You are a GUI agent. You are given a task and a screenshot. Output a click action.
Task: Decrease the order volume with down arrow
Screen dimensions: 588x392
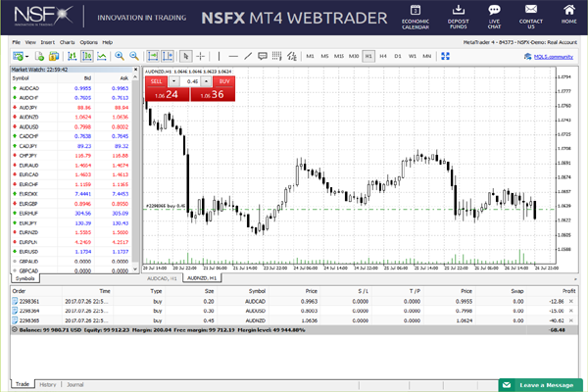(173, 81)
